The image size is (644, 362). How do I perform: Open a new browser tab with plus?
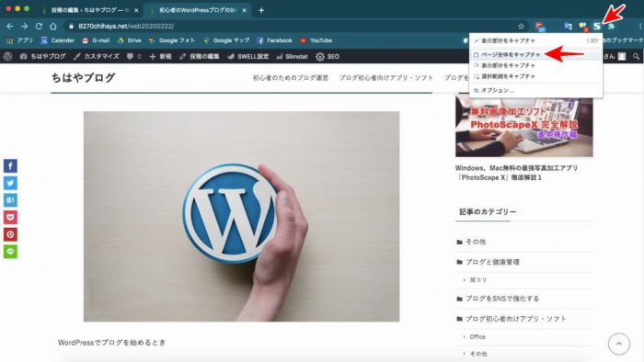point(261,10)
